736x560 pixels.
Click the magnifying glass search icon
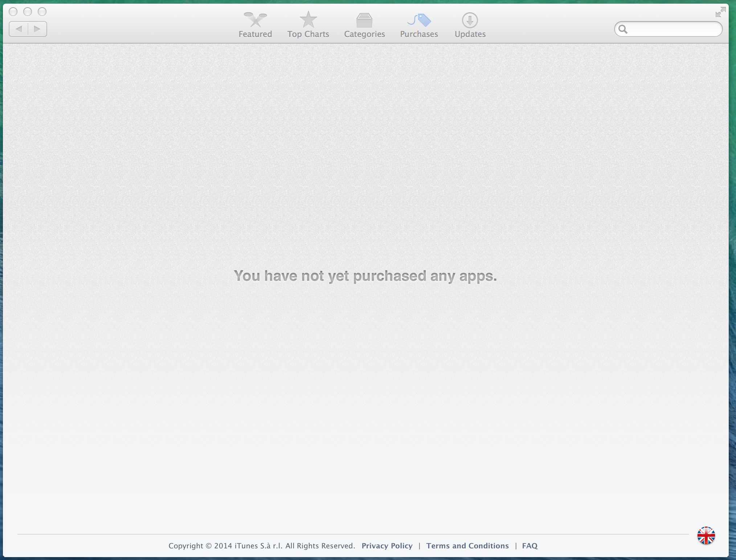point(623,29)
